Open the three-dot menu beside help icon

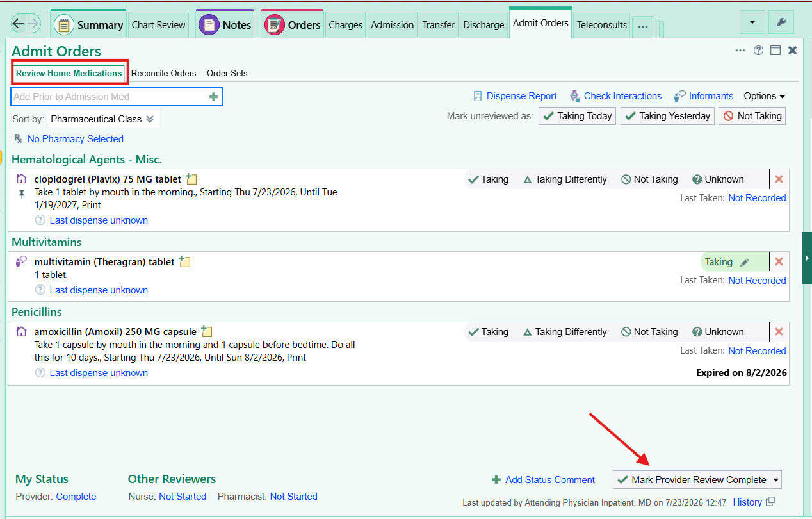click(740, 51)
